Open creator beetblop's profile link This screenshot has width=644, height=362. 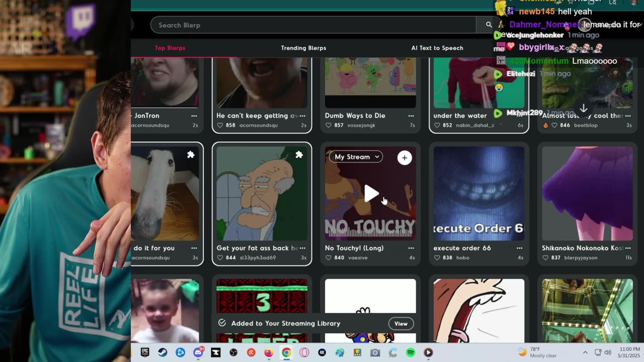point(586,125)
